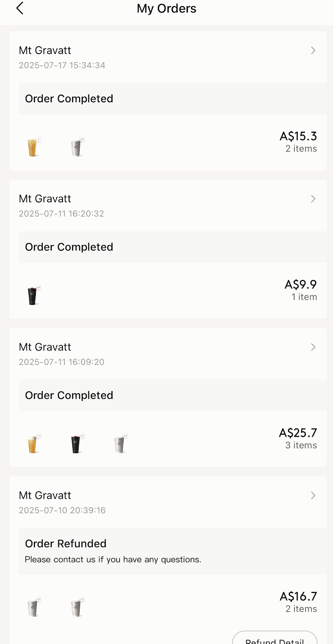This screenshot has height=644, width=333.
Task: Tap the back arrow icon
Action: 20,8
